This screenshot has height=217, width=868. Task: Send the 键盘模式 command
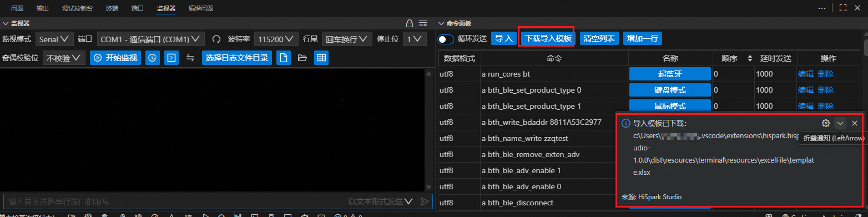click(670, 90)
